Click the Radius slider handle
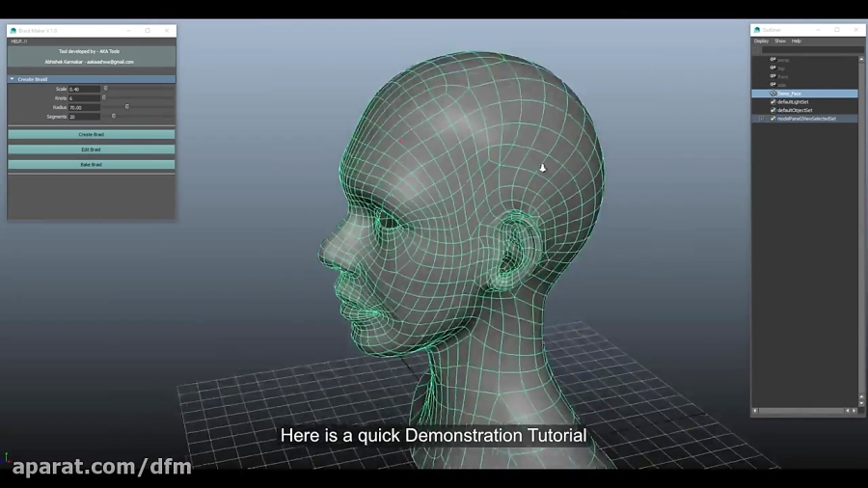Screen dimensions: 868x488 click(x=126, y=107)
